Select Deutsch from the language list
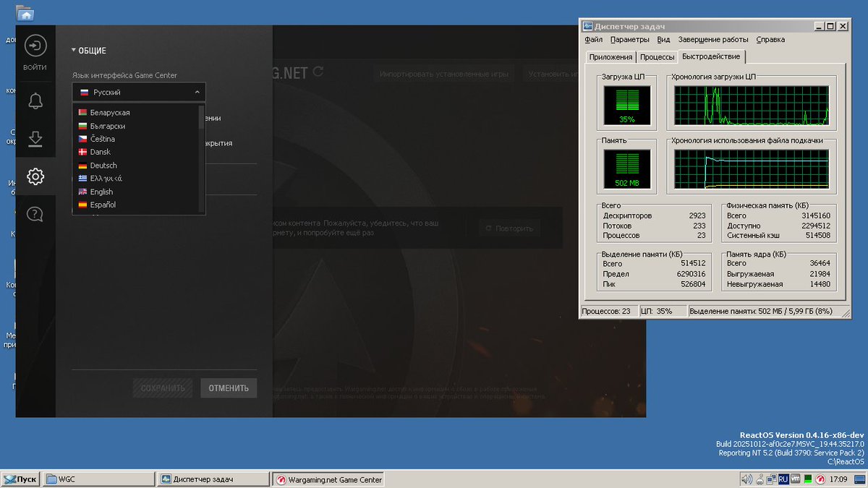The width and height of the screenshot is (868, 488). [136, 166]
